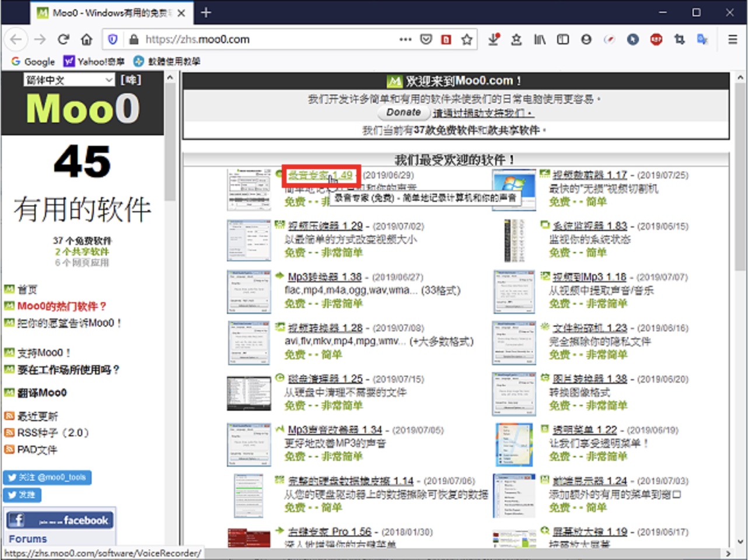The image size is (748, 560).
Task: Open the third bookmark with blue swirl
Action: (x=167, y=61)
